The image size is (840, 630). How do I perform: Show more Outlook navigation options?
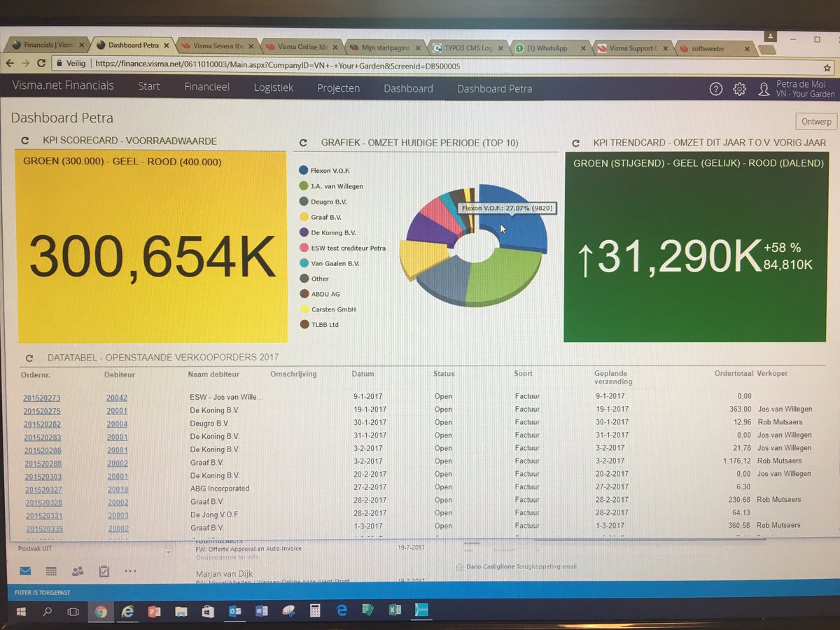coord(131,571)
